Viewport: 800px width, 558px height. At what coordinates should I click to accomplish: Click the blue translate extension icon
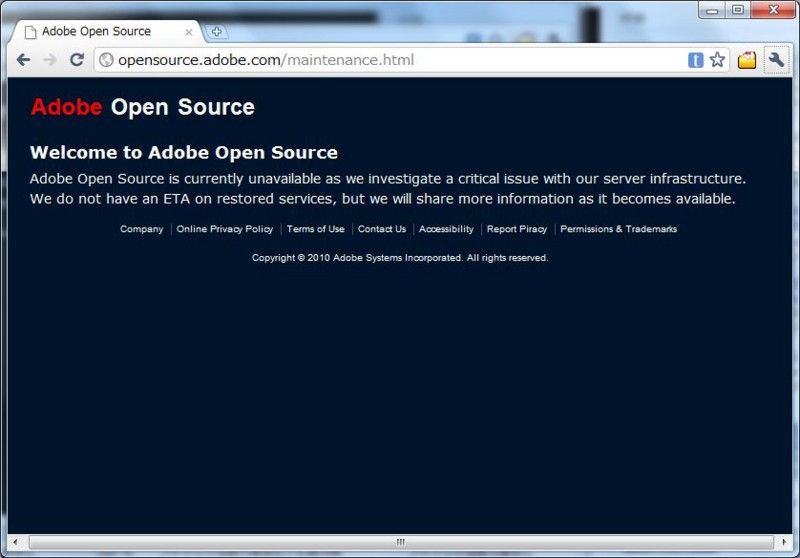point(695,60)
